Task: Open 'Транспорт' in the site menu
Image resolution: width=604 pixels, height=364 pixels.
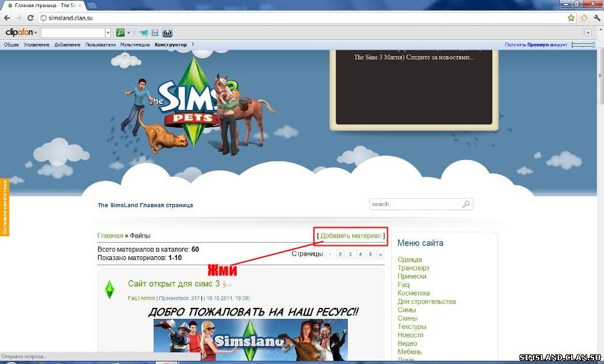Action: pos(414,268)
